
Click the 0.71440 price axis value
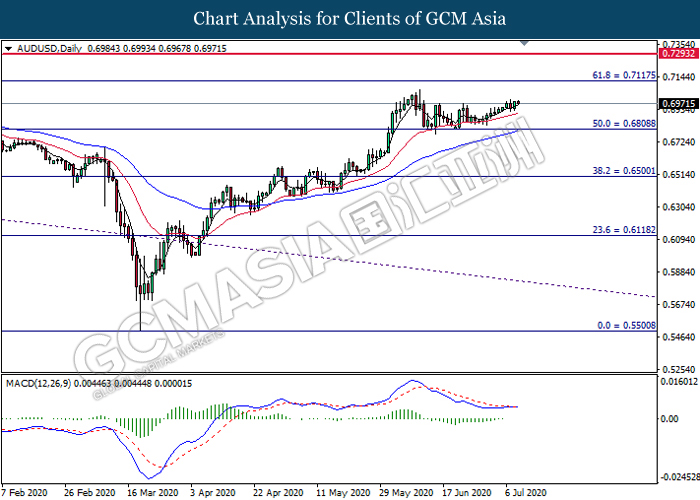tap(679, 77)
